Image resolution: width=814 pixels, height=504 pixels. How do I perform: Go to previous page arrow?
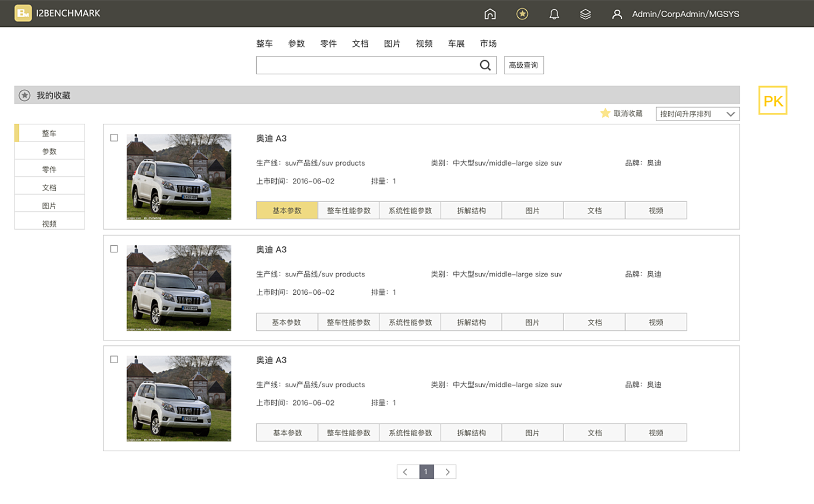[405, 472]
